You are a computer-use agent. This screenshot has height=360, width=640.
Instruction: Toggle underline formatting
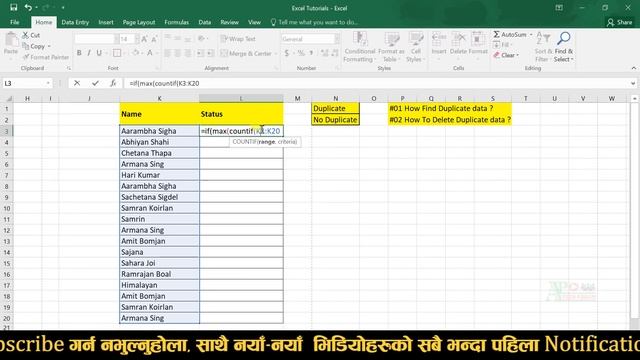tap(99, 53)
